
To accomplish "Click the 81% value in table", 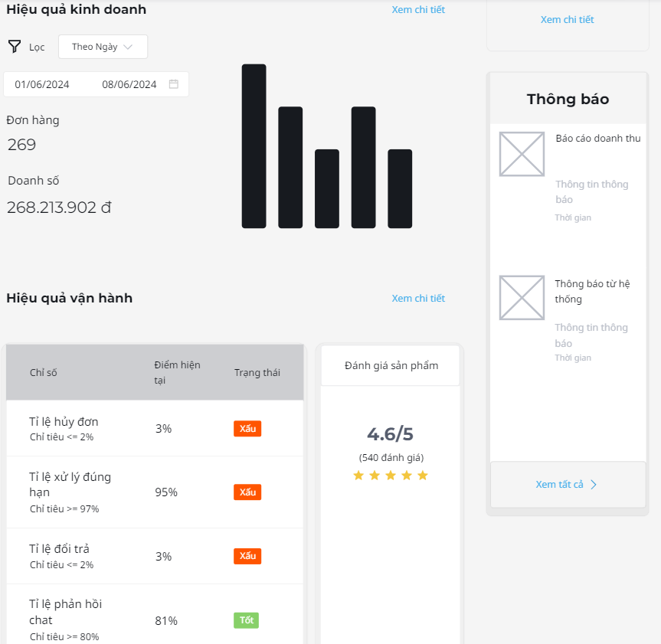I will 166,621.
